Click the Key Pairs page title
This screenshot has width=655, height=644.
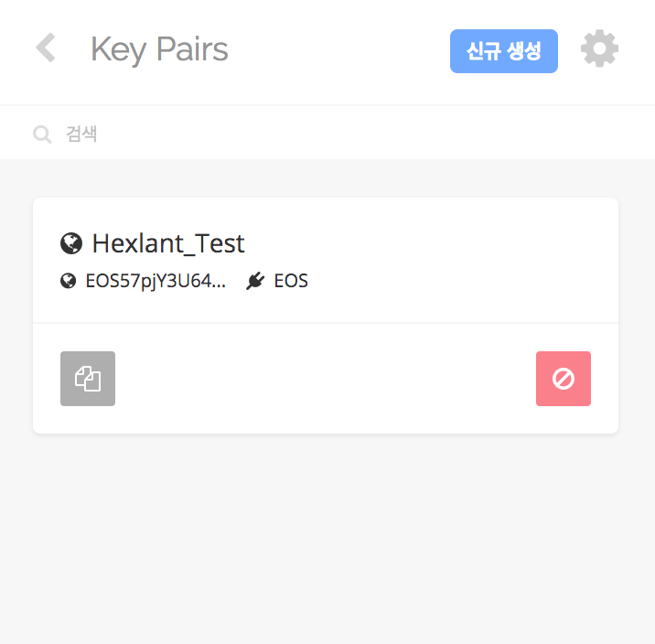[x=159, y=49]
